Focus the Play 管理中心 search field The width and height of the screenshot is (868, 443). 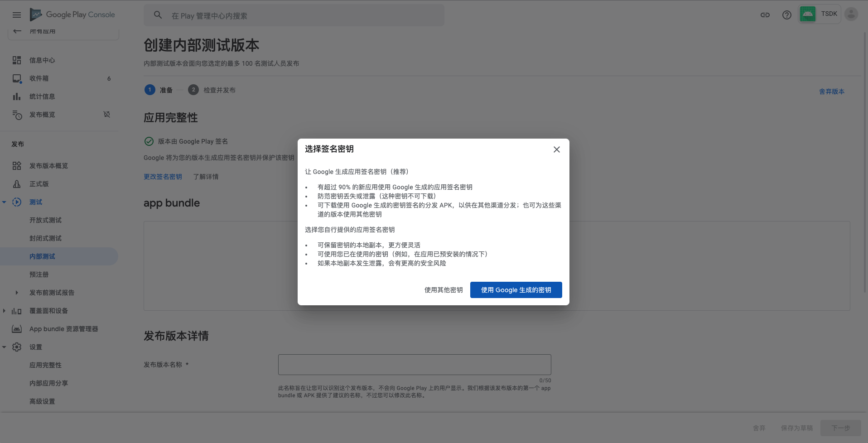tap(294, 15)
